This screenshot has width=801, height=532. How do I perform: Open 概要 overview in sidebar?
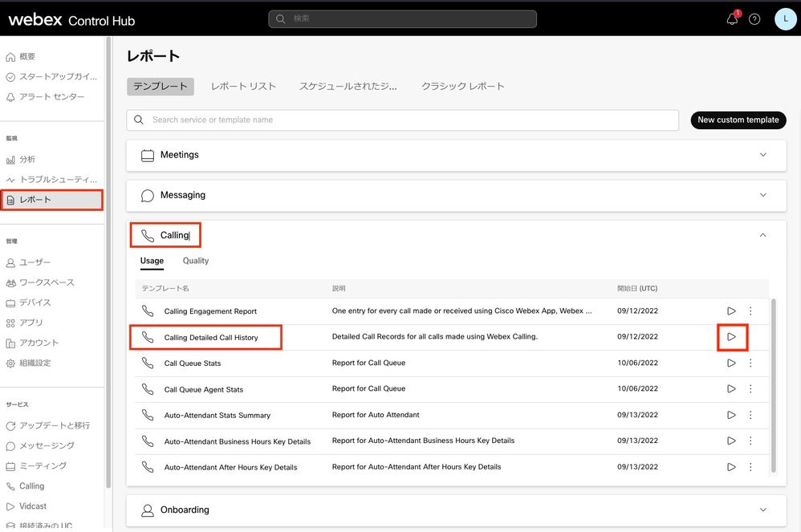click(21, 57)
